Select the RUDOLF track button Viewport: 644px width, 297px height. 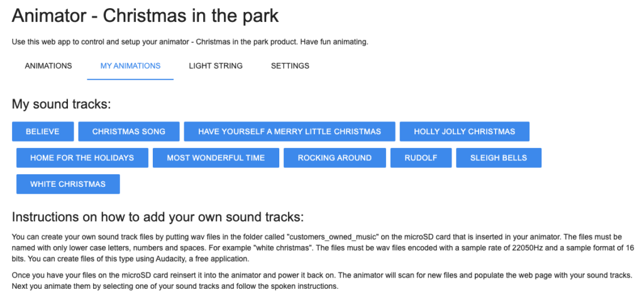pyautogui.click(x=421, y=158)
